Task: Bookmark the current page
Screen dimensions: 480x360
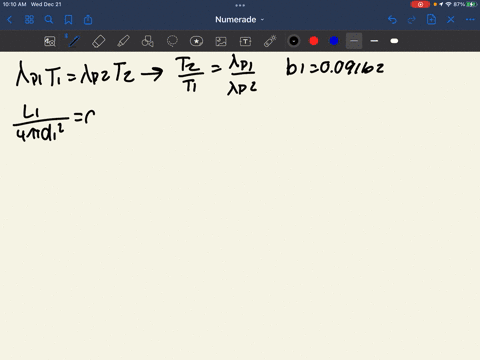Action: [x=68, y=20]
